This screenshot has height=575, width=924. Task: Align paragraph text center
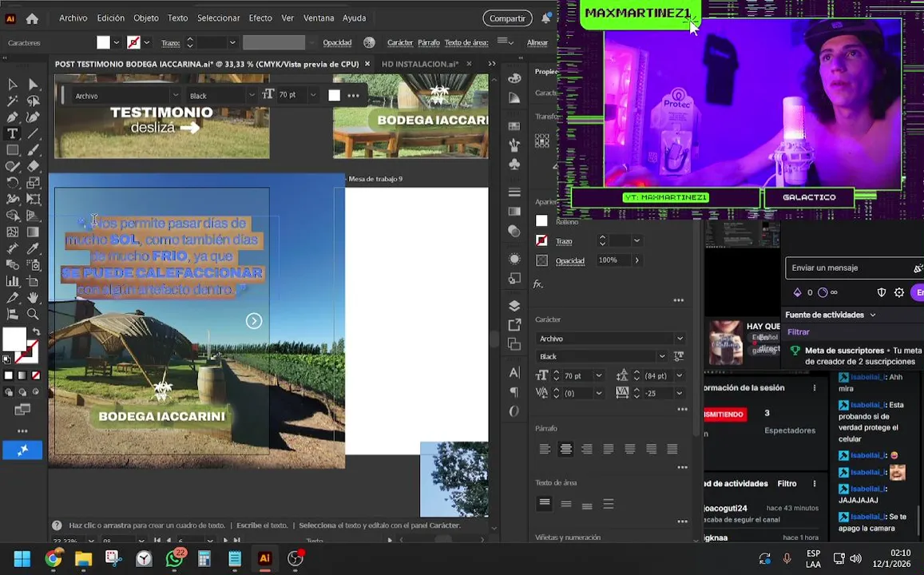click(565, 449)
